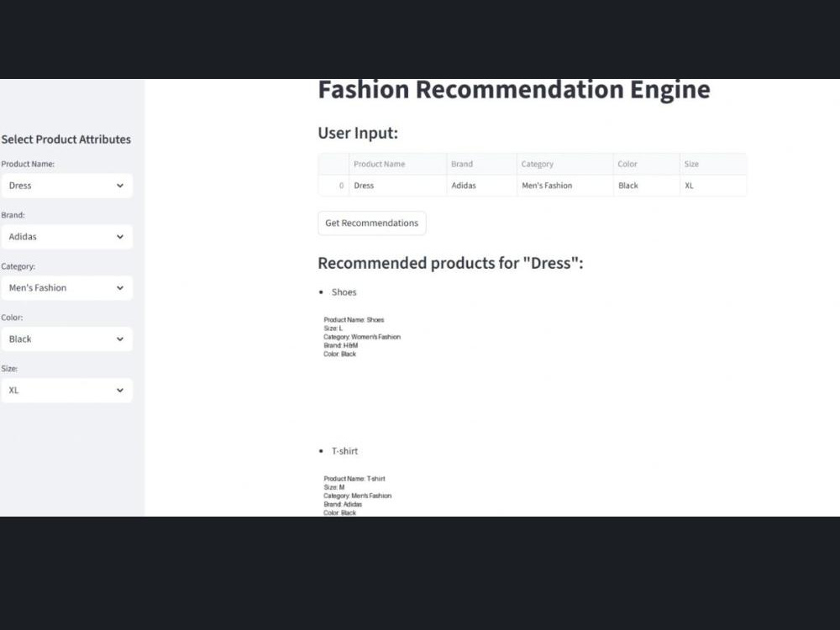Screen dimensions: 840x630
Task: Click the Brand column header in table
Action: point(481,164)
